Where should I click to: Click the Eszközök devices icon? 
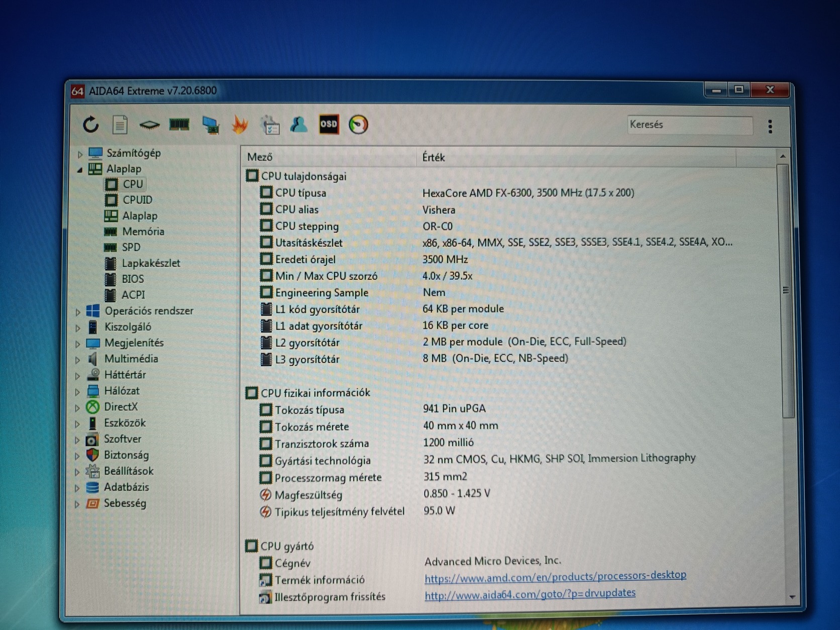[92, 423]
